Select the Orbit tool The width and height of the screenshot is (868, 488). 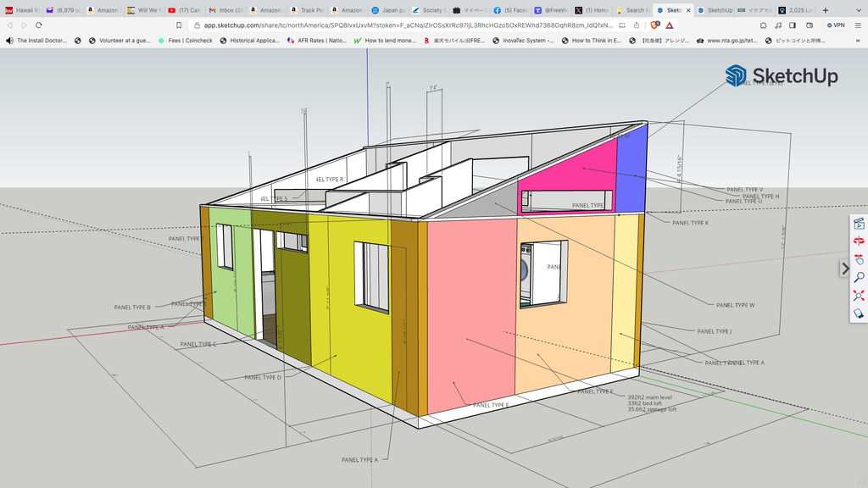[x=859, y=241]
